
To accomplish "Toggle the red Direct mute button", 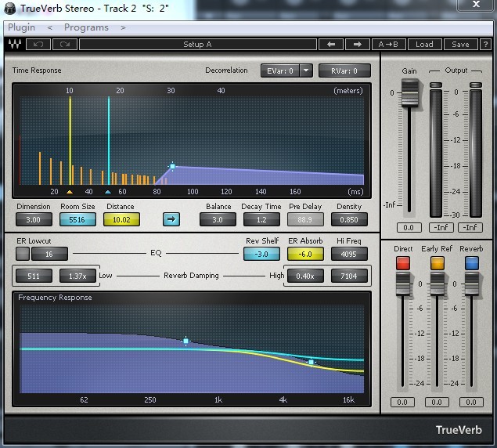I will 403,263.
